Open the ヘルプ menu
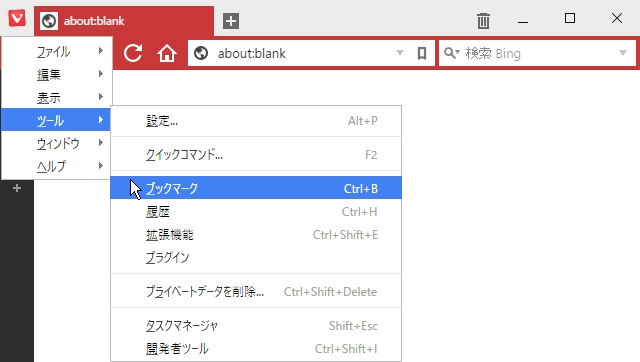The height and width of the screenshot is (362, 640). 56,166
